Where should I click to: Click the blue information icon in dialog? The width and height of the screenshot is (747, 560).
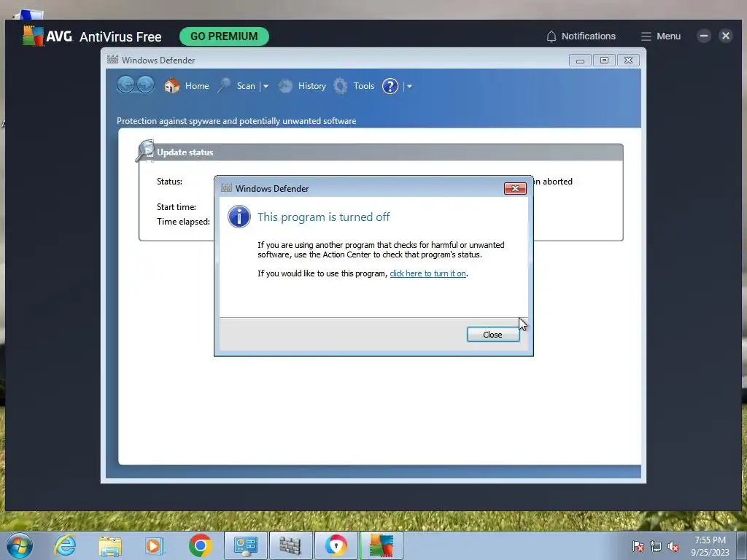coord(239,217)
